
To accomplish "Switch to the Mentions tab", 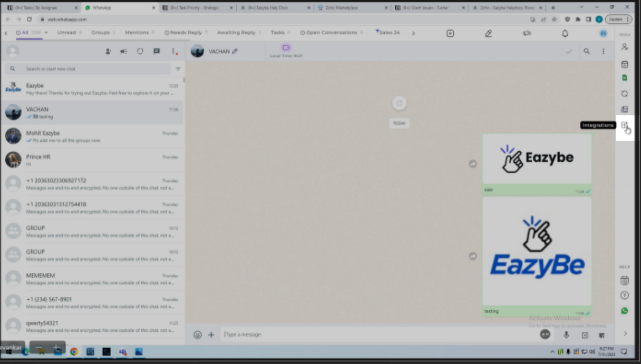I will click(139, 33).
